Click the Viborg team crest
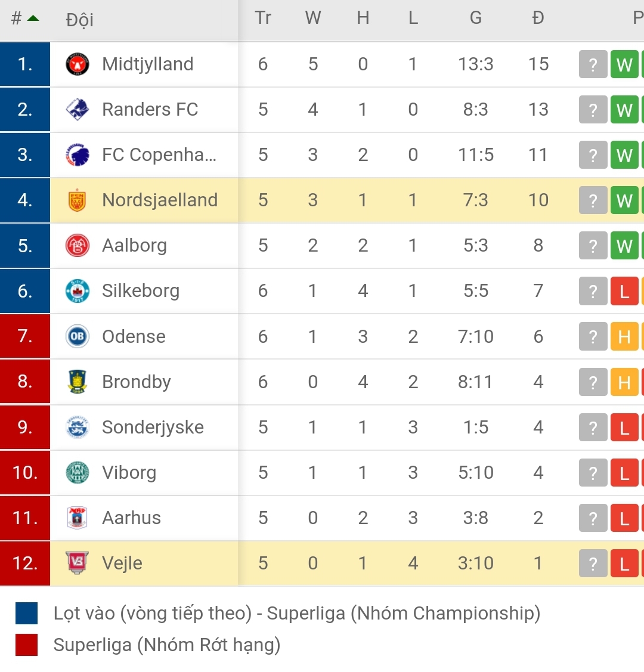 point(78,472)
